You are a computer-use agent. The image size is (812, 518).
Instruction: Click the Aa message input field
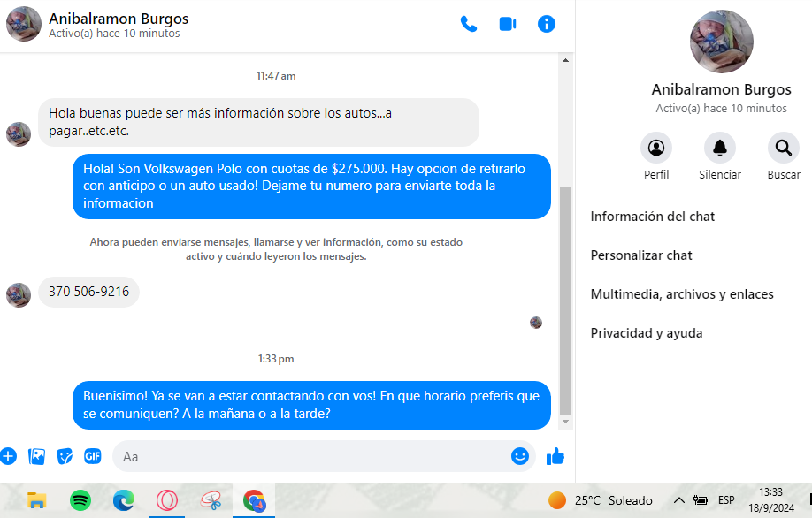(310, 456)
